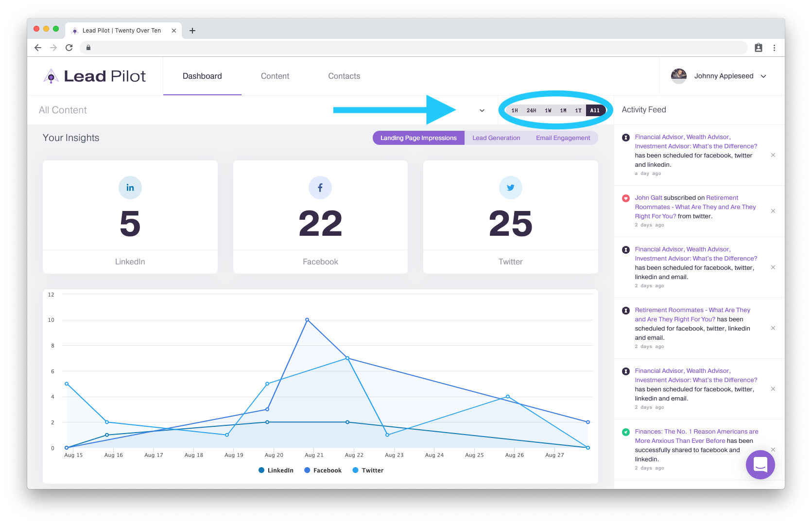Toggle Facebook series in chart legend
Screen dimensions: 812x525
pos(323,470)
